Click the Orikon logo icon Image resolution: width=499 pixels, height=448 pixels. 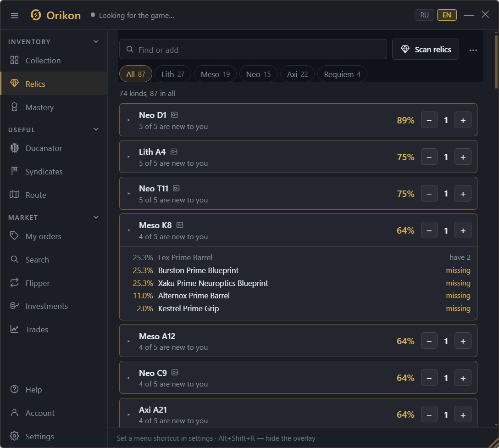pos(36,15)
